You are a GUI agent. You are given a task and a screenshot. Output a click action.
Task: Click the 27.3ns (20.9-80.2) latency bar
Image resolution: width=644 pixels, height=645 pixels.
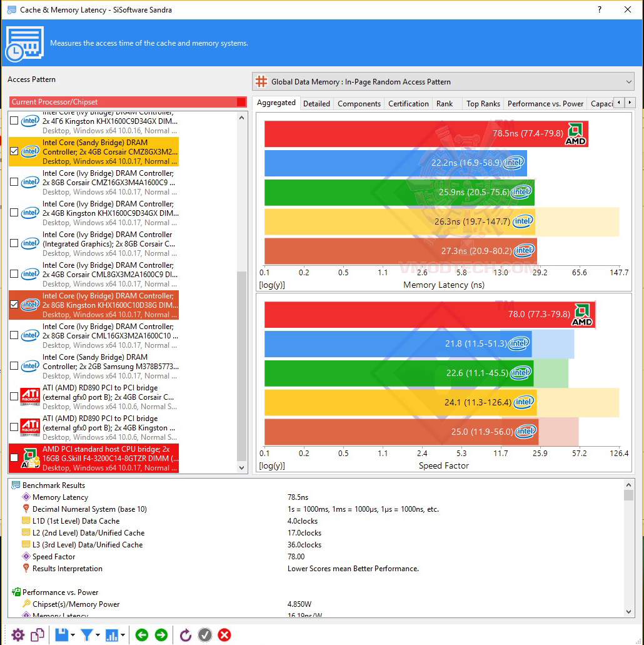[x=400, y=251]
